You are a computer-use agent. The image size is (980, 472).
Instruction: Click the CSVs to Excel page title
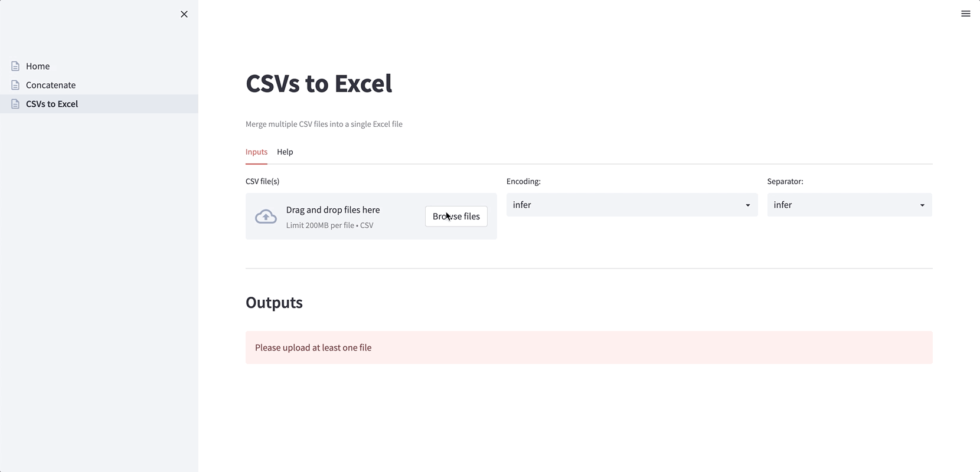tap(319, 83)
